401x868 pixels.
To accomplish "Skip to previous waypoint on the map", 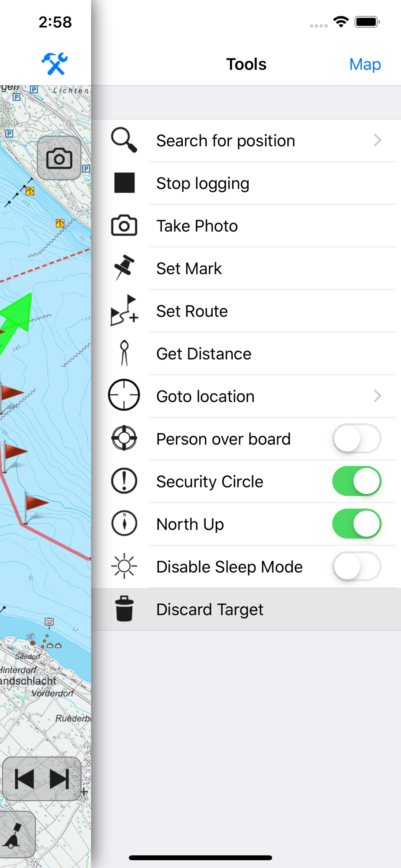I will click(x=24, y=779).
